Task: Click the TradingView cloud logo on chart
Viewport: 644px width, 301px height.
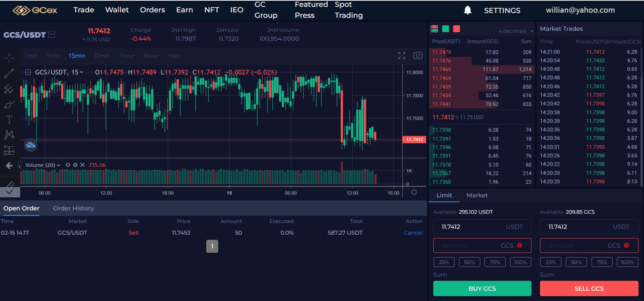Action: (x=30, y=145)
